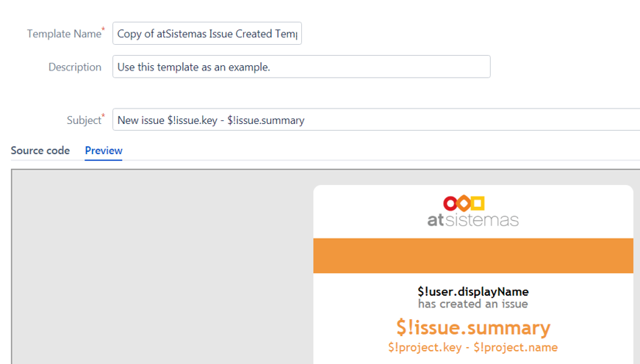Click the yellow square in the atSistemas logo
The height and width of the screenshot is (364, 640).
pos(478,203)
